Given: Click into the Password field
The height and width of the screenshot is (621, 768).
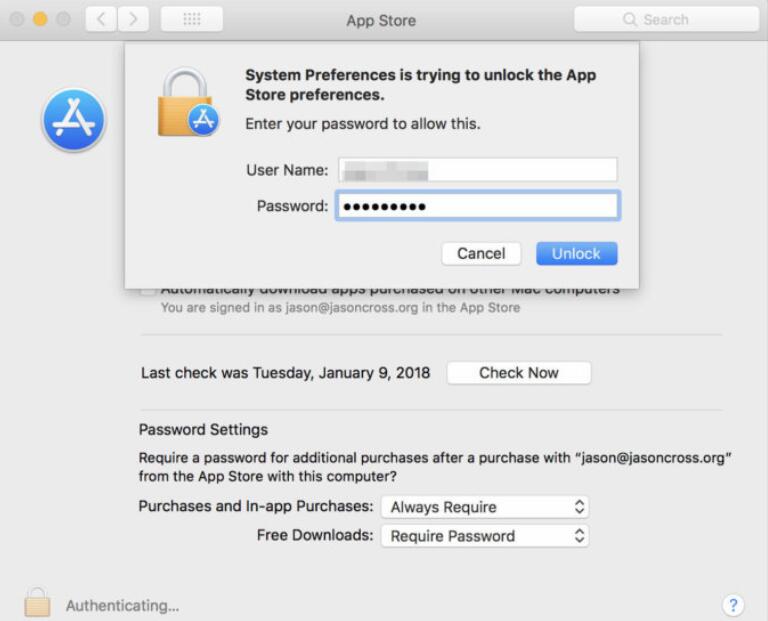Looking at the screenshot, I should click(477, 206).
